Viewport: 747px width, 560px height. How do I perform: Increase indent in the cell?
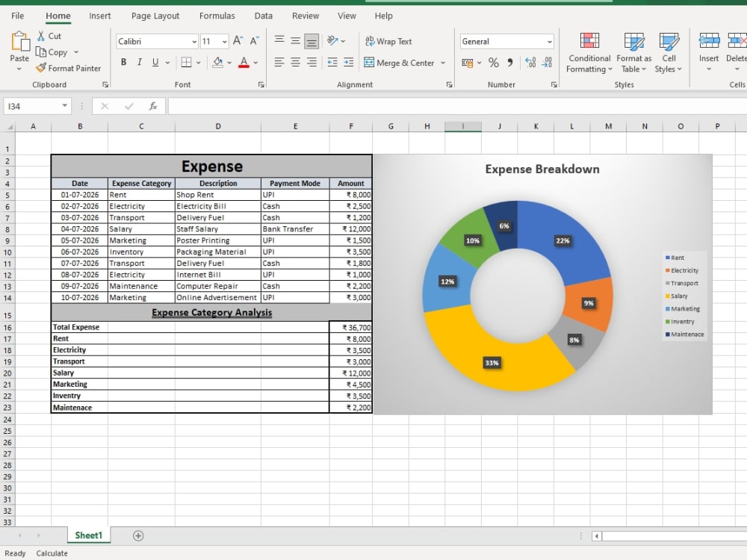pyautogui.click(x=349, y=63)
